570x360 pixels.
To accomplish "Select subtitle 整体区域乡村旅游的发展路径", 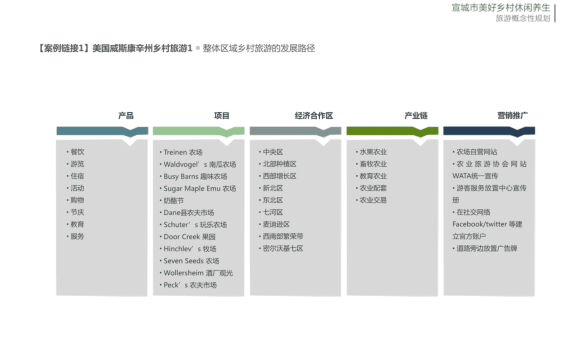I will (259, 48).
